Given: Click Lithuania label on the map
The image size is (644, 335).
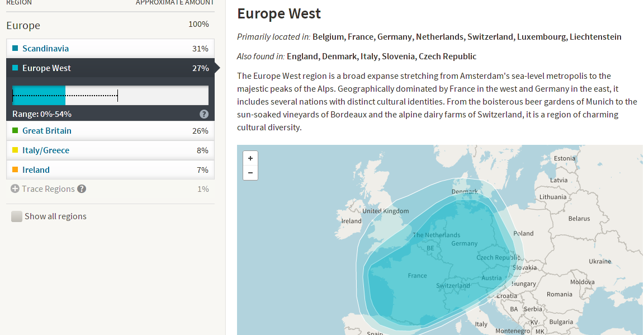Looking at the screenshot, I should coord(553,197).
